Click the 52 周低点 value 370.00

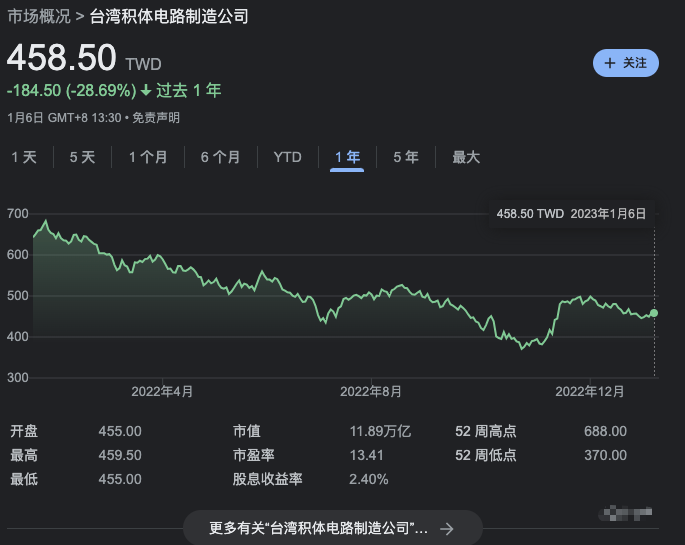click(x=605, y=455)
